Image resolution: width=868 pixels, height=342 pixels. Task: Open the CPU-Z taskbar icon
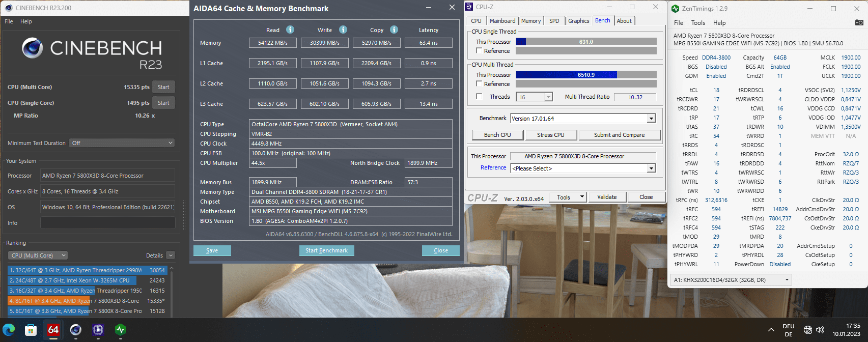coord(98,330)
